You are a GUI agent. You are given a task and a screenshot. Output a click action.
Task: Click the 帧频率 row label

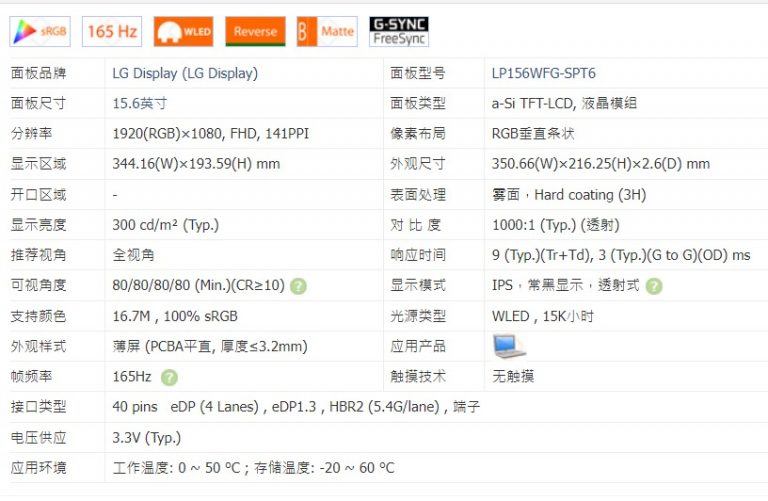[31, 377]
